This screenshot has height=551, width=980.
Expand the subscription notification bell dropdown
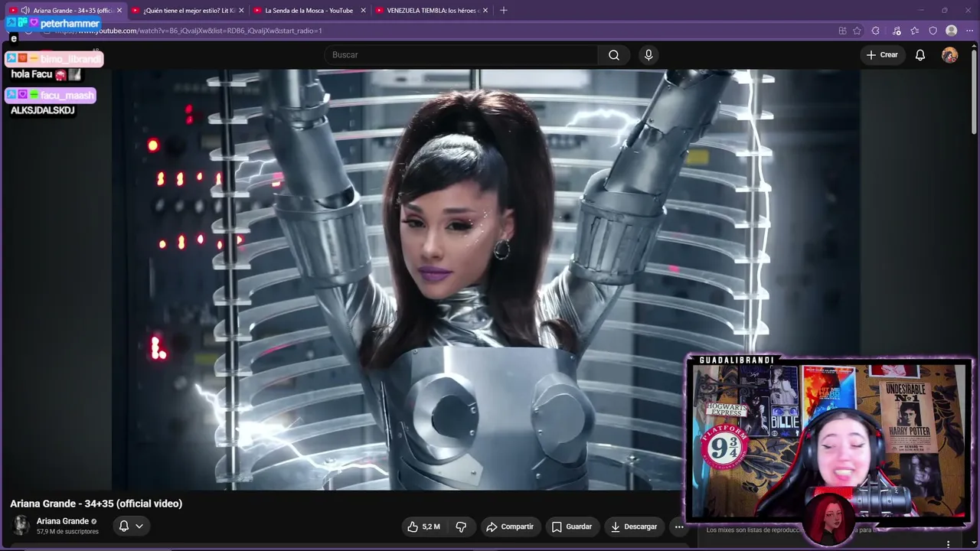pyautogui.click(x=131, y=526)
